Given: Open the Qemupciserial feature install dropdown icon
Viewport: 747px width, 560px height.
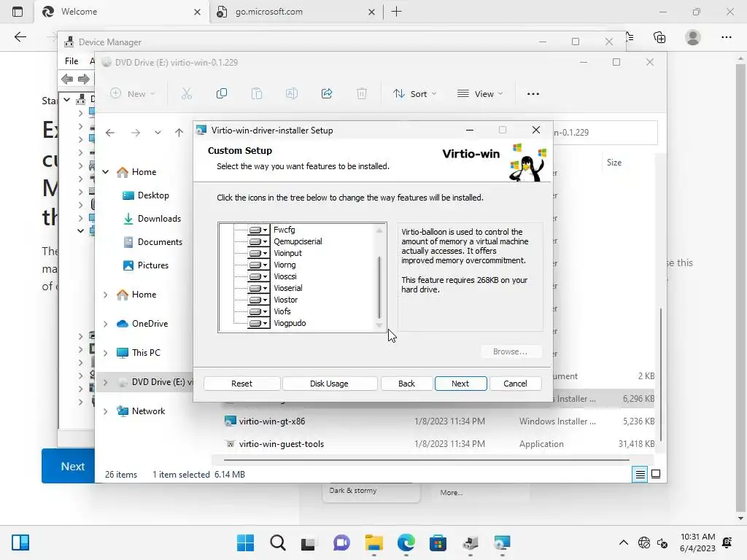Looking at the screenshot, I should (x=258, y=241).
